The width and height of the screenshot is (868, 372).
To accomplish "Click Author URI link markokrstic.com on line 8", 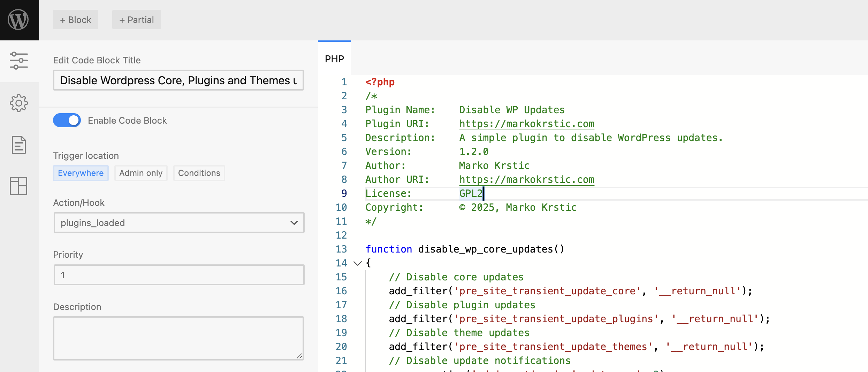I will (527, 179).
